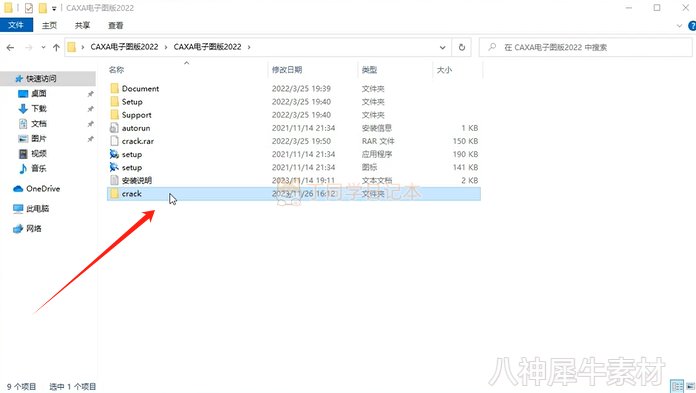Sort by the 修改日期 column header

click(287, 70)
